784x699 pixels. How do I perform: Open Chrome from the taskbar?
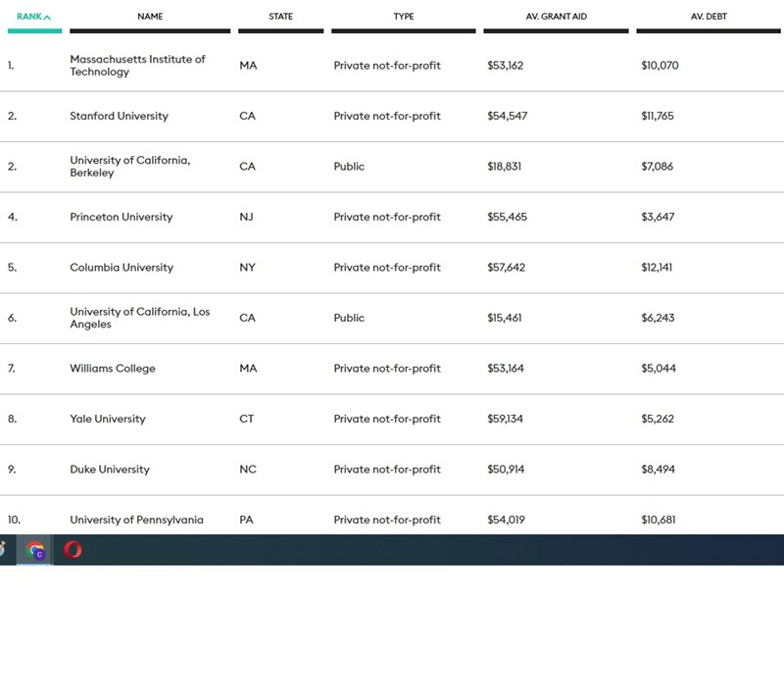(x=35, y=550)
